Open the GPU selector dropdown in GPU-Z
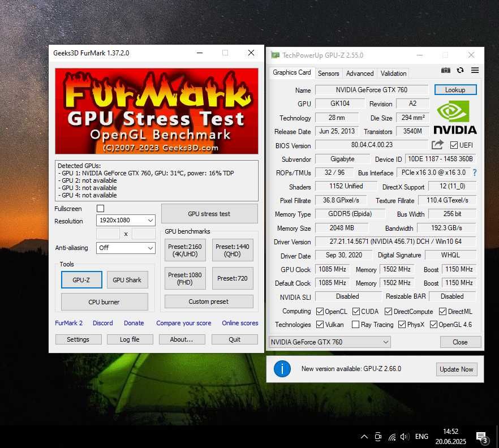Viewport: 499px width, 448px height. click(330, 342)
